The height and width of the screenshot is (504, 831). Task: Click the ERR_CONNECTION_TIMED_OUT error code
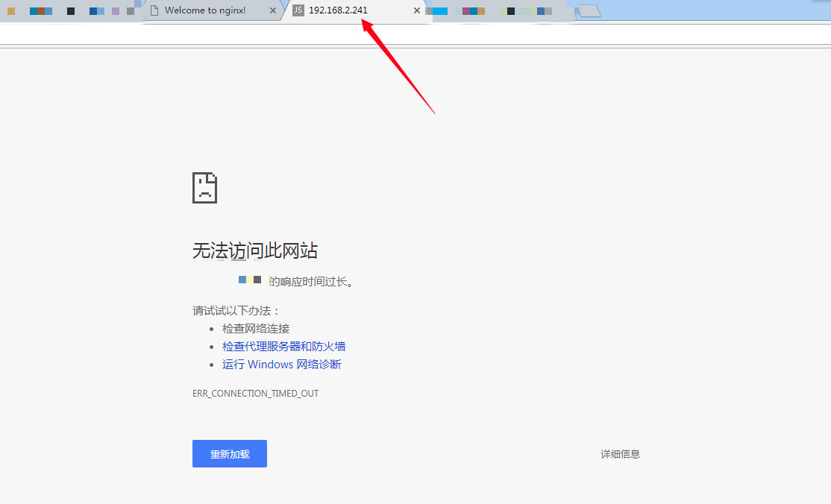coord(255,393)
